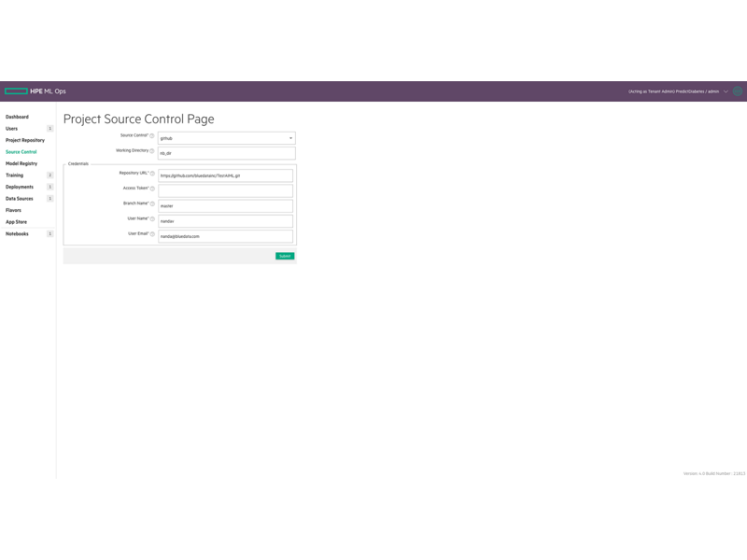
Task: Click the Deployments count badge
Action: (50, 188)
